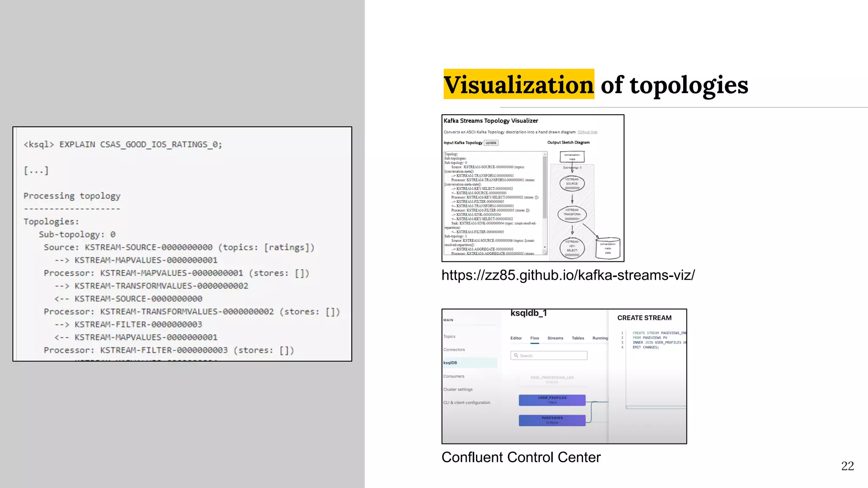Click the 'Source: KSTREAM-SOURCE-0000000000' line
The image size is (868, 488).
coord(179,247)
